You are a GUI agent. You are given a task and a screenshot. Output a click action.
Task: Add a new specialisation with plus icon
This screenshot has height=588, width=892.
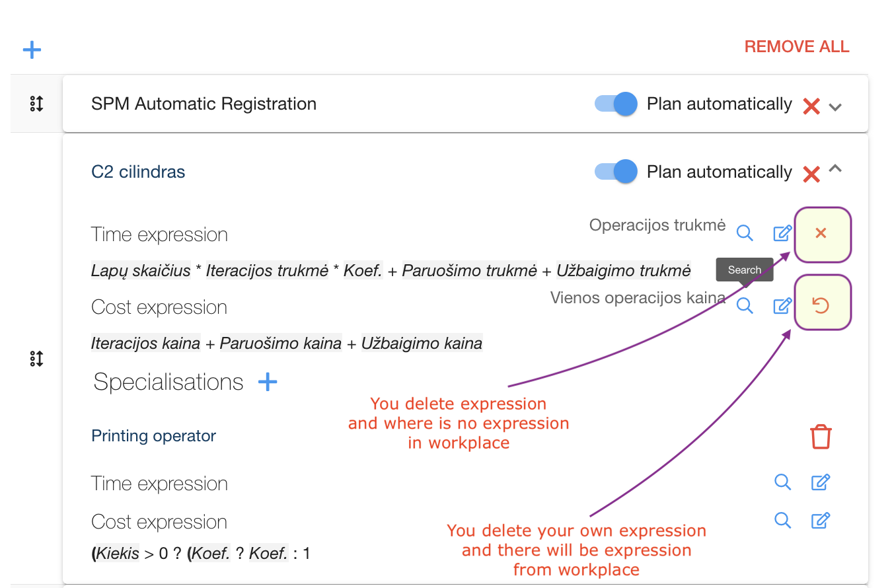pyautogui.click(x=268, y=382)
